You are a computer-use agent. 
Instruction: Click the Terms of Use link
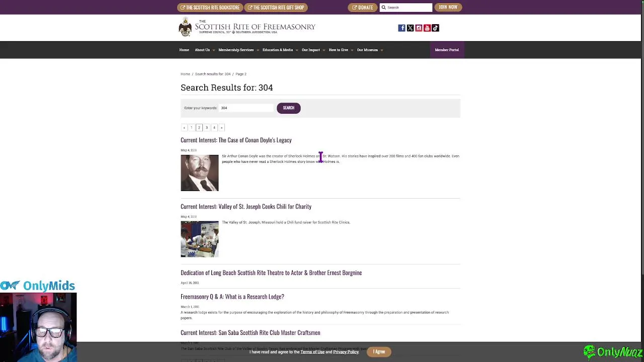point(312,352)
